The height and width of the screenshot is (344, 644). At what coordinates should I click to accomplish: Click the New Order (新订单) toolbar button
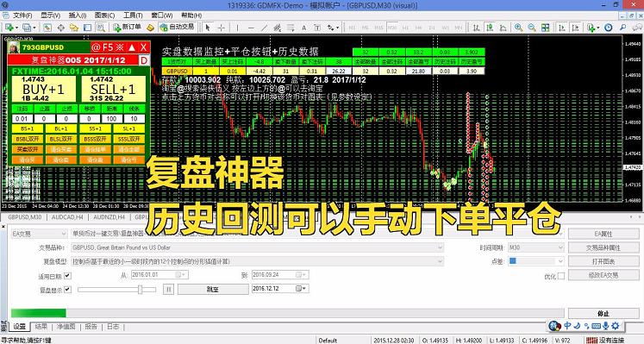128,27
